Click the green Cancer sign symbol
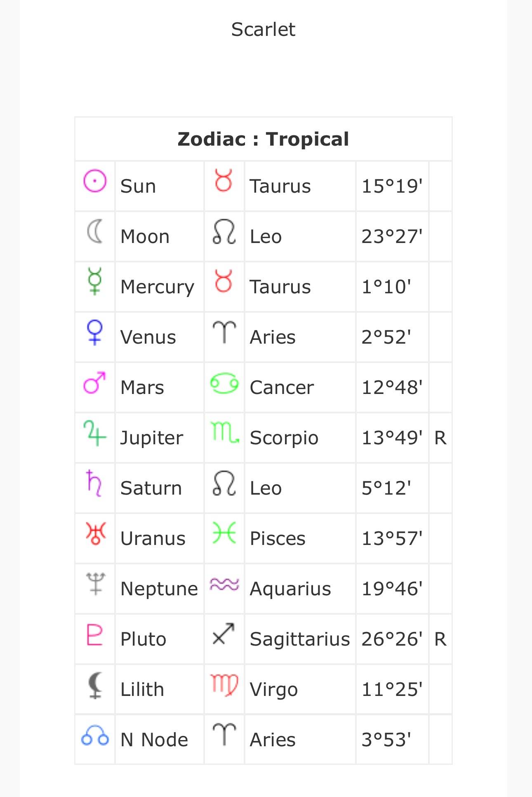 (224, 383)
